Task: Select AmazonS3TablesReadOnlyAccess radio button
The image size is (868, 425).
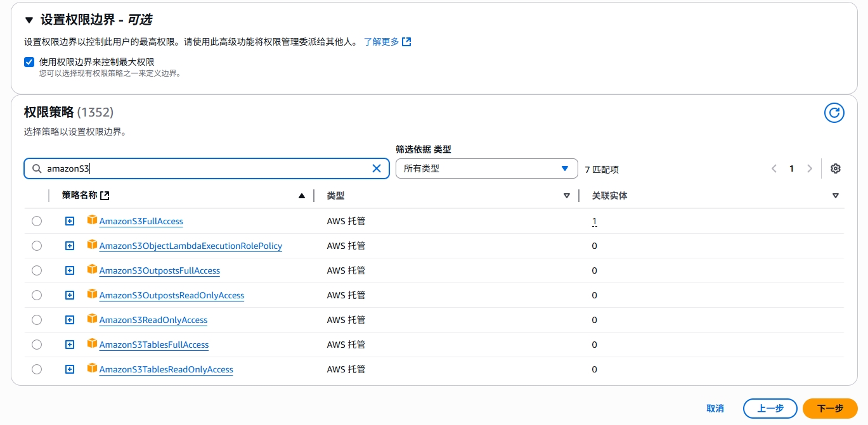Action: coord(37,369)
